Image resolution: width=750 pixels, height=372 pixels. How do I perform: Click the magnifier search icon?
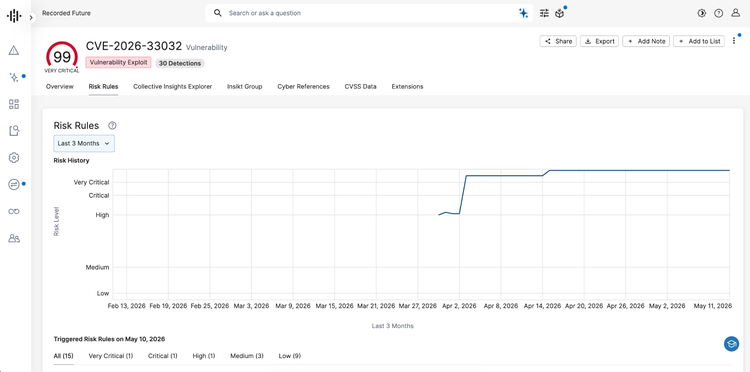[x=218, y=13]
